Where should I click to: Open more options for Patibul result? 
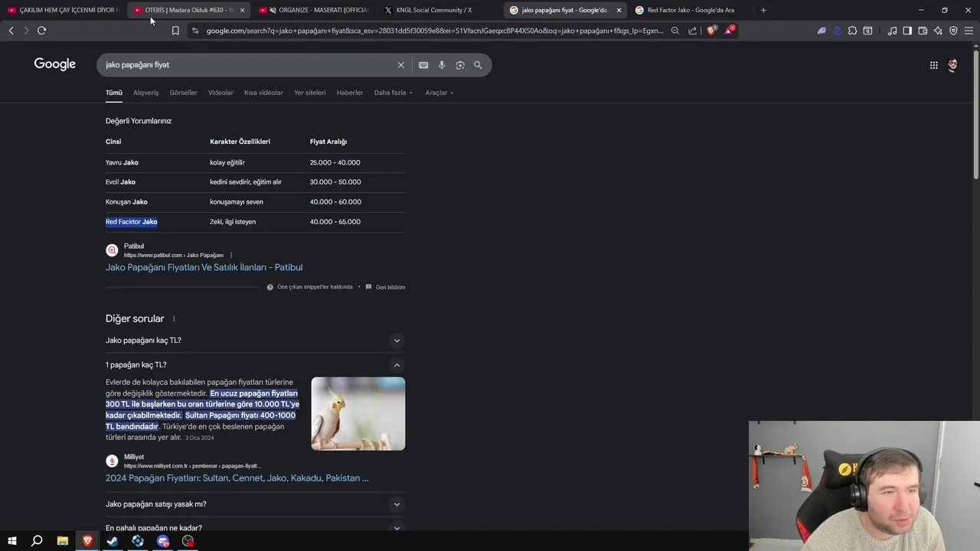[231, 255]
